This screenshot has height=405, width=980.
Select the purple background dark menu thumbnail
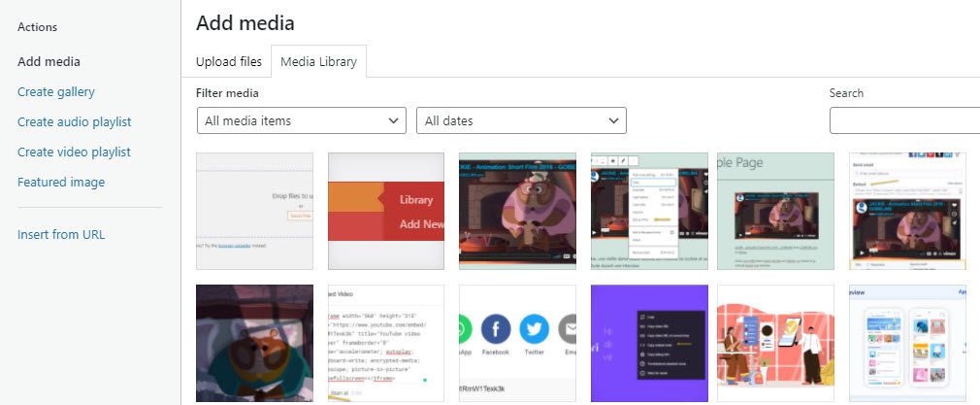click(649, 344)
